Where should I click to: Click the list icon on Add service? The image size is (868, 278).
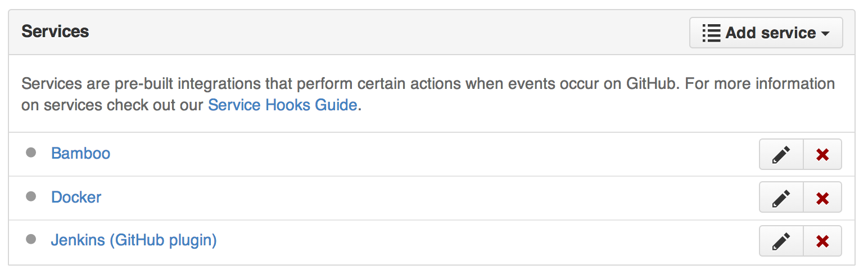(711, 33)
